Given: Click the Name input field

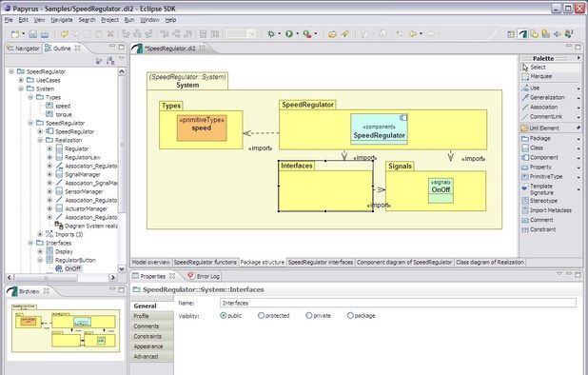Looking at the screenshot, I should [398, 303].
